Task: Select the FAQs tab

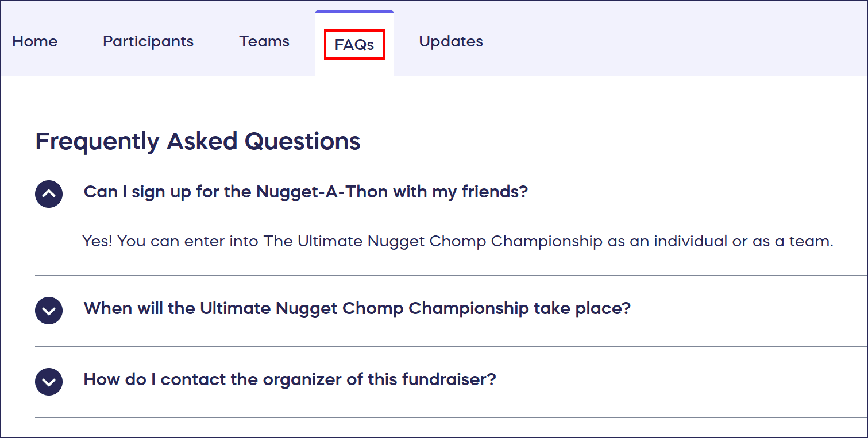Action: pos(354,45)
